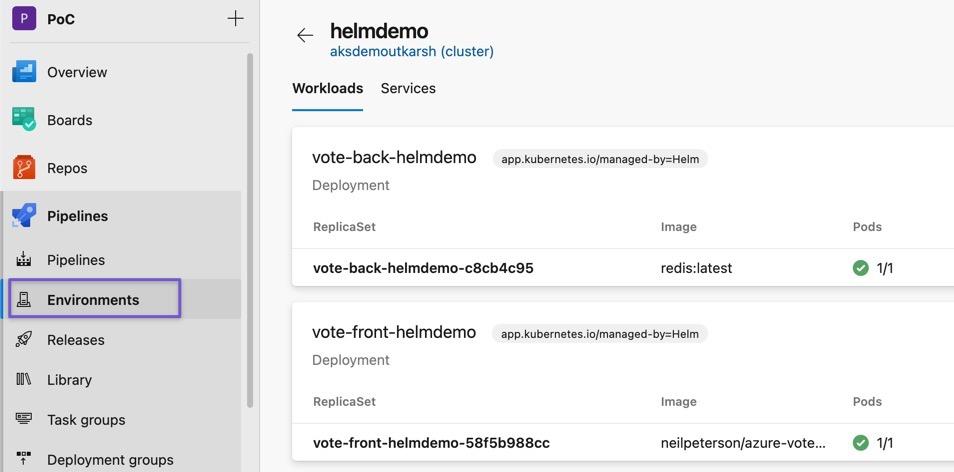Click the Boards icon in sidebar

point(24,119)
